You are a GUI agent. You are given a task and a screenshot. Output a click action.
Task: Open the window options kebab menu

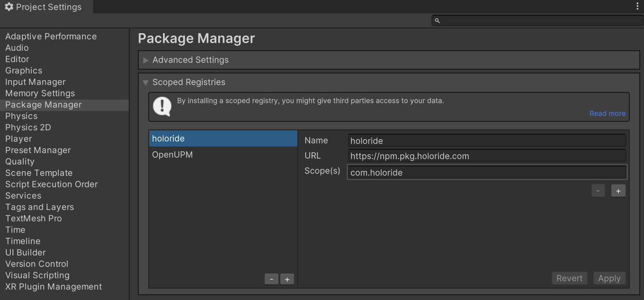point(637,6)
